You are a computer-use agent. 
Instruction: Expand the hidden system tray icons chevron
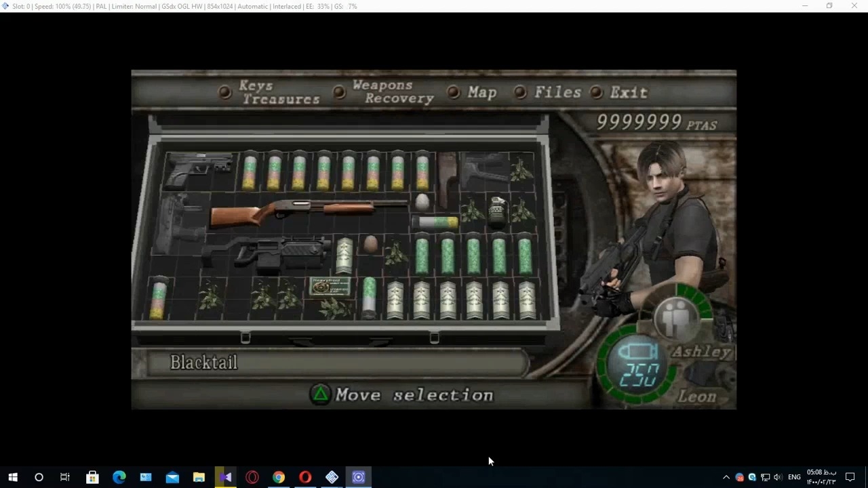[726, 477]
